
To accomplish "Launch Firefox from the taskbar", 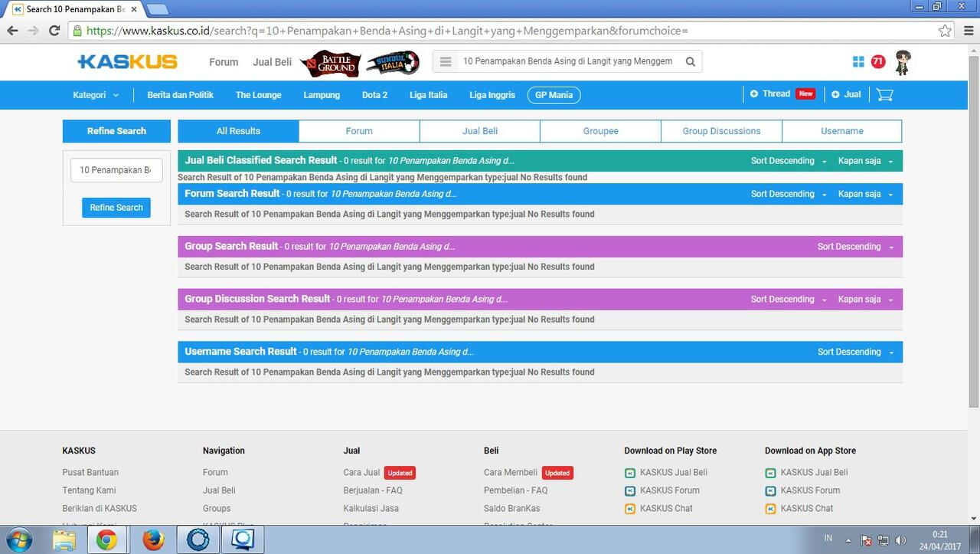I will [153, 540].
